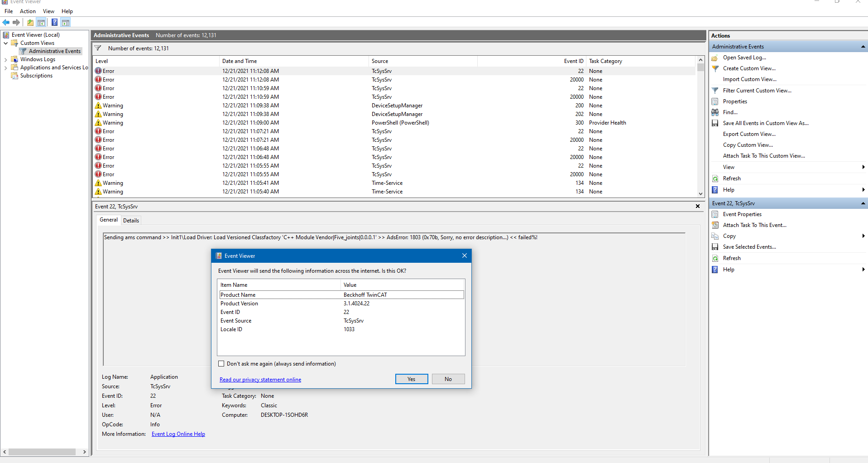This screenshot has width=868, height=463.
Task: Click tree pane horizontal scrollbar right arrow
Action: click(85, 452)
